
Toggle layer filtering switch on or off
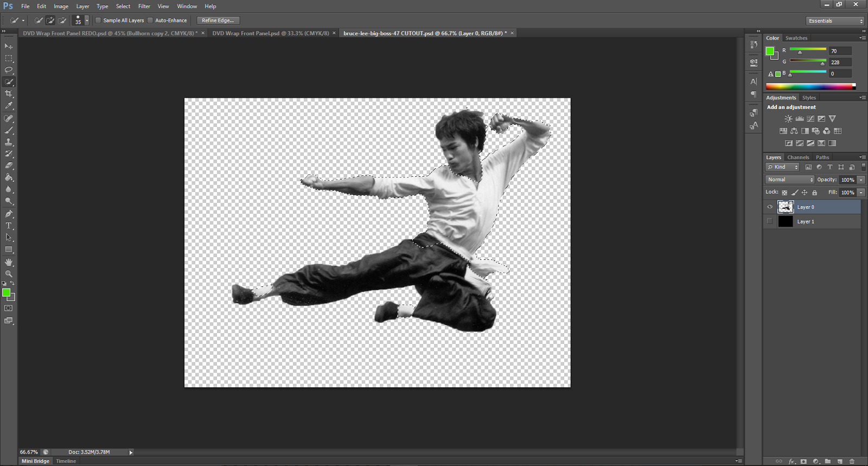point(864,167)
